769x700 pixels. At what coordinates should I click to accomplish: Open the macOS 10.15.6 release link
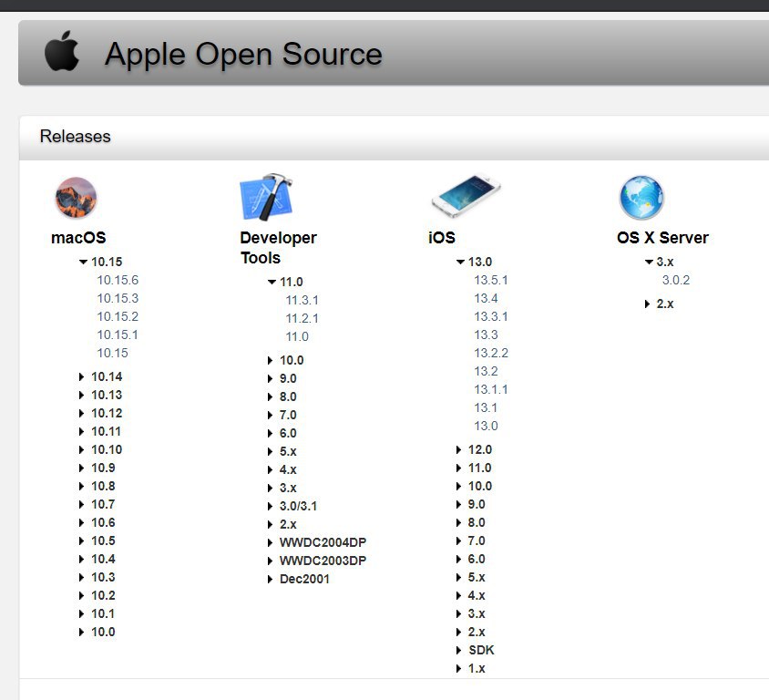[x=118, y=280]
